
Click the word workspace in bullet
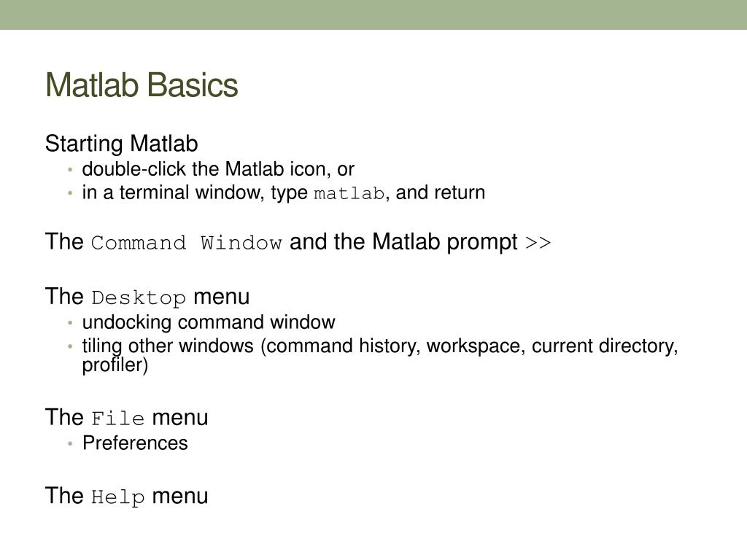[x=476, y=346]
